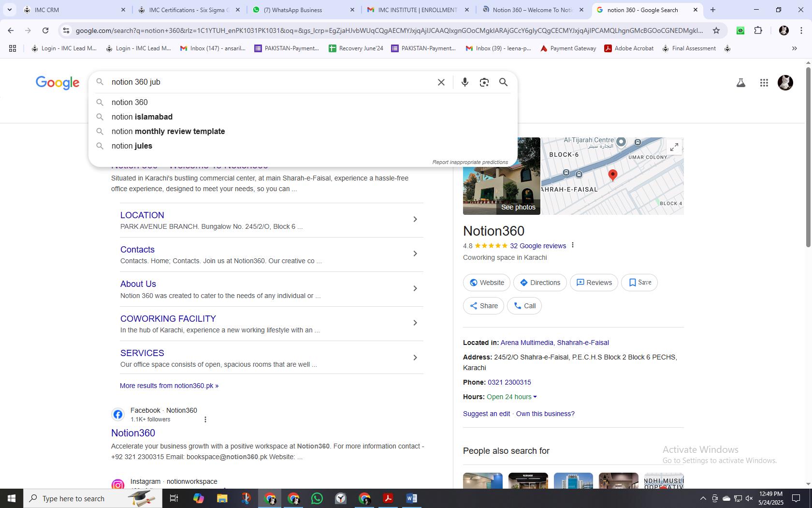The width and height of the screenshot is (812, 508).
Task: Open Notion360 Facebook result title
Action: pos(133,433)
